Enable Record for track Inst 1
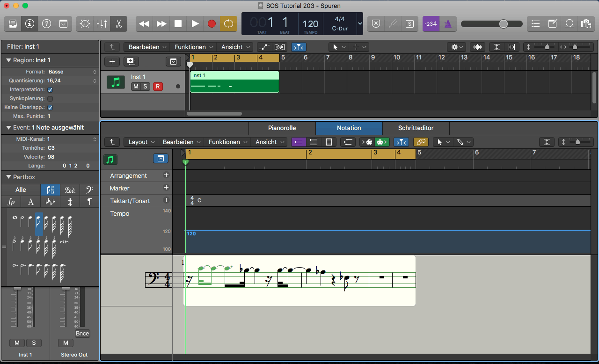The image size is (599, 364). tap(158, 87)
